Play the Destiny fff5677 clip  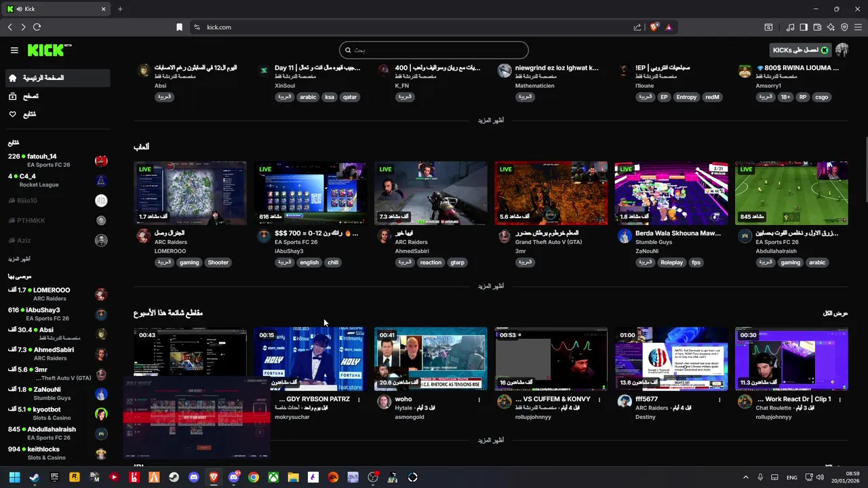click(671, 359)
